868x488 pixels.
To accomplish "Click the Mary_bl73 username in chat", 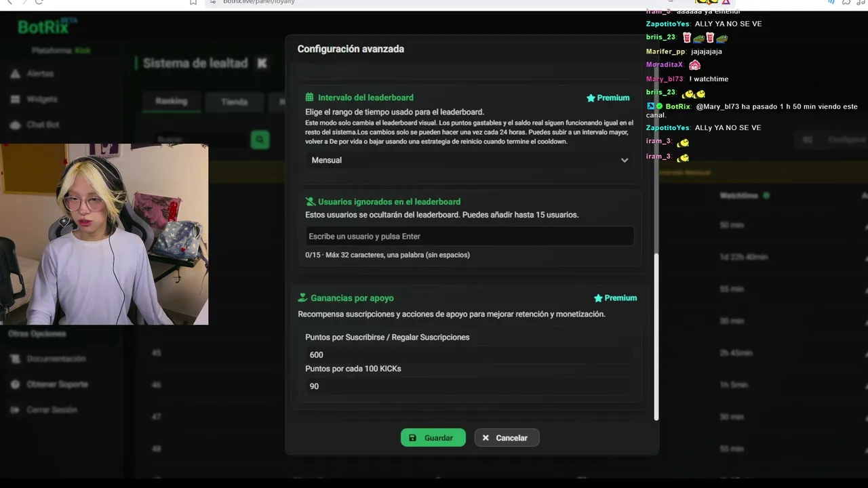I will pyautogui.click(x=665, y=79).
